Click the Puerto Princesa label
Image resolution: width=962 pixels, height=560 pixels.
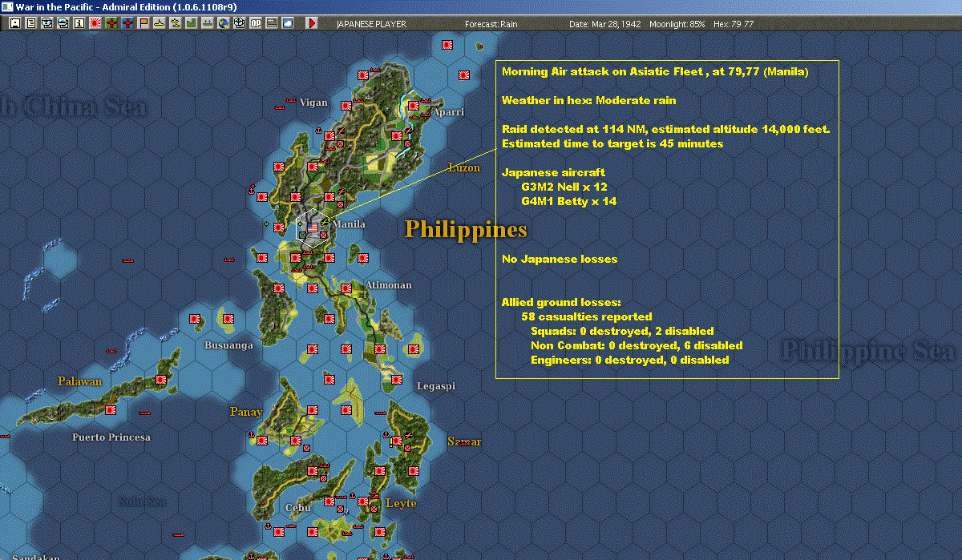point(111,437)
